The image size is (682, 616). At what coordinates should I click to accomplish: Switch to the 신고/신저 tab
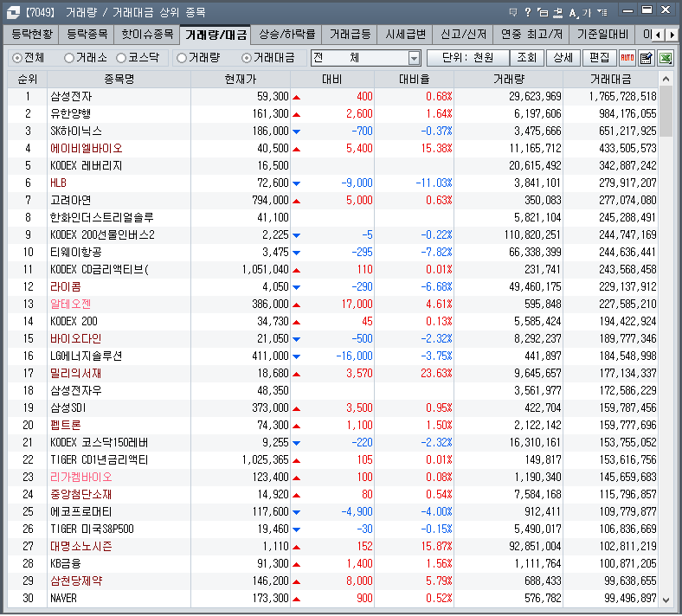tap(463, 35)
